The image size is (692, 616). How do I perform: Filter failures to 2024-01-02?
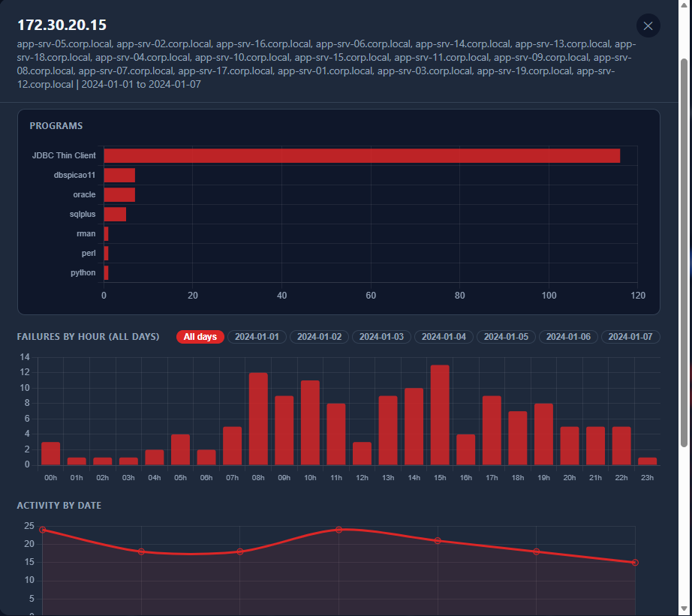pos(319,337)
